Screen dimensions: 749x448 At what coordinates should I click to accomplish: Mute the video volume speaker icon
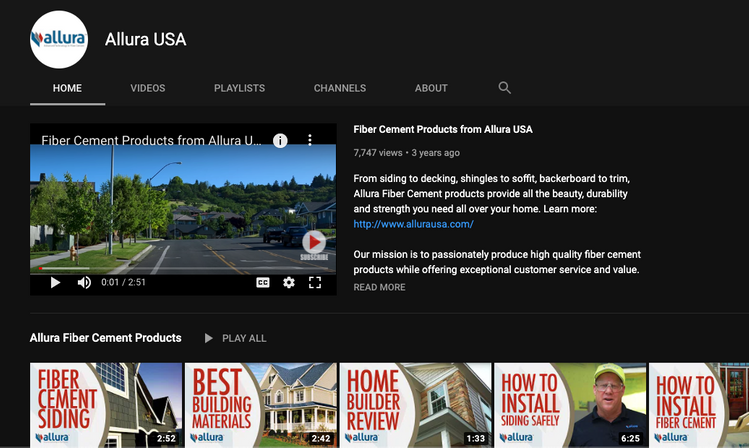[x=84, y=283]
